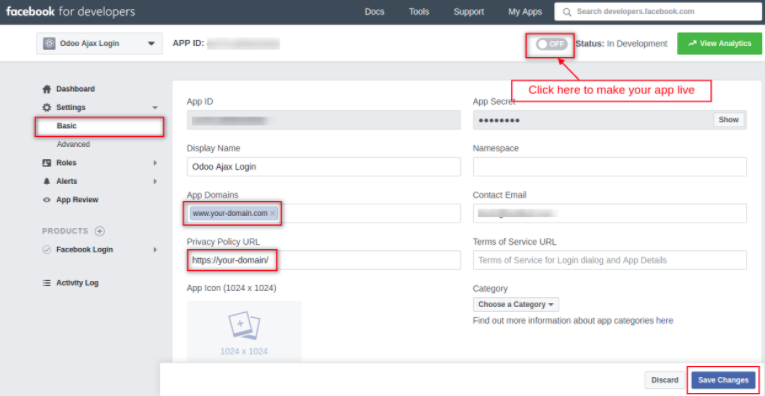Open My Apps in top navigation
The image size is (765, 396).
click(x=525, y=12)
